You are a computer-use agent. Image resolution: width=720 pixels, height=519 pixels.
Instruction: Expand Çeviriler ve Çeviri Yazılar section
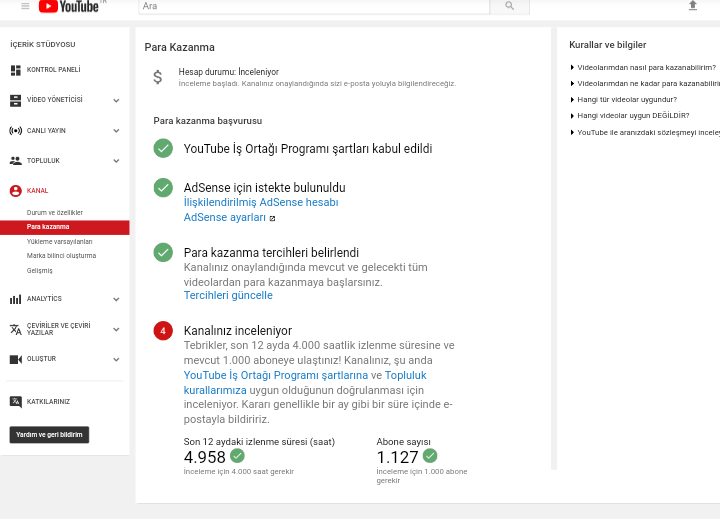pos(116,329)
